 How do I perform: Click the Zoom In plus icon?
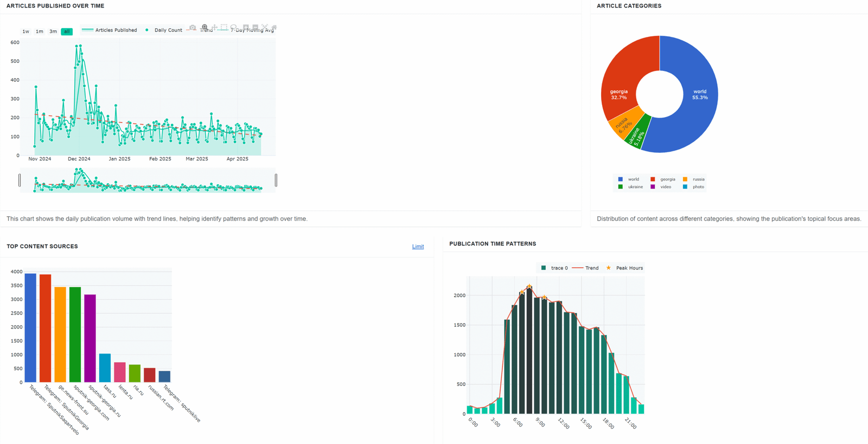pyautogui.click(x=246, y=27)
